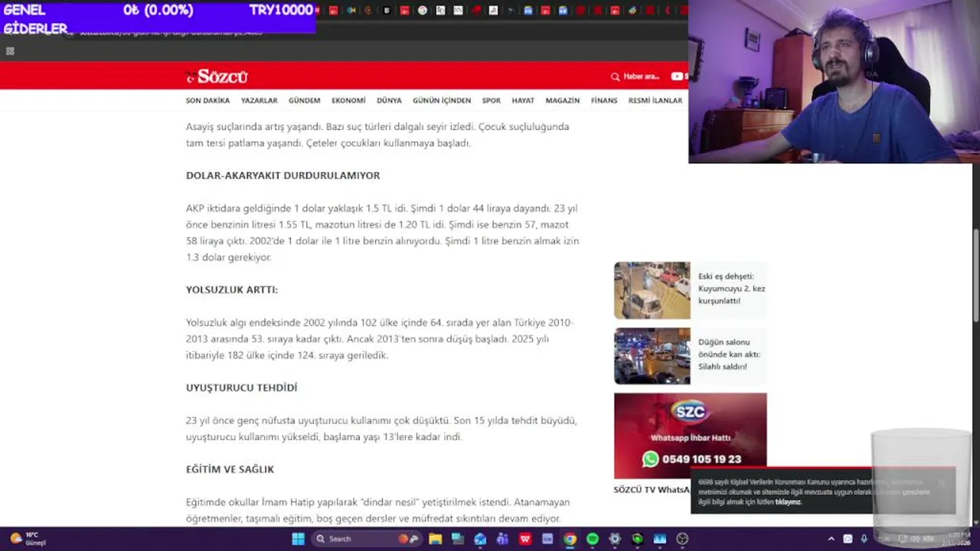
Task: Click the microphone icon in the system tray
Action: click(864, 539)
